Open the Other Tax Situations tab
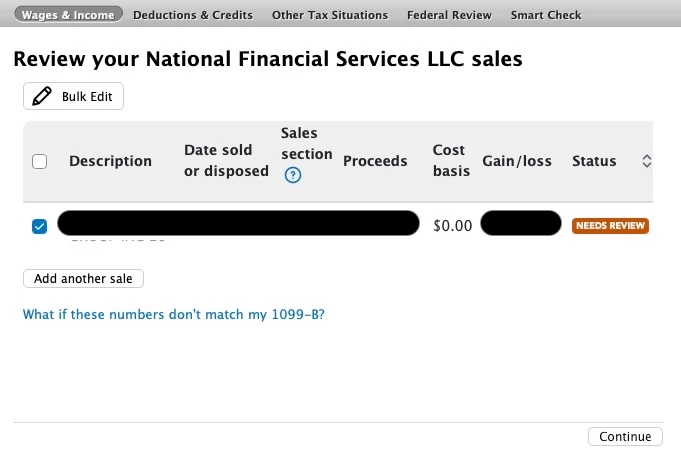This screenshot has width=681, height=462. pyautogui.click(x=330, y=15)
